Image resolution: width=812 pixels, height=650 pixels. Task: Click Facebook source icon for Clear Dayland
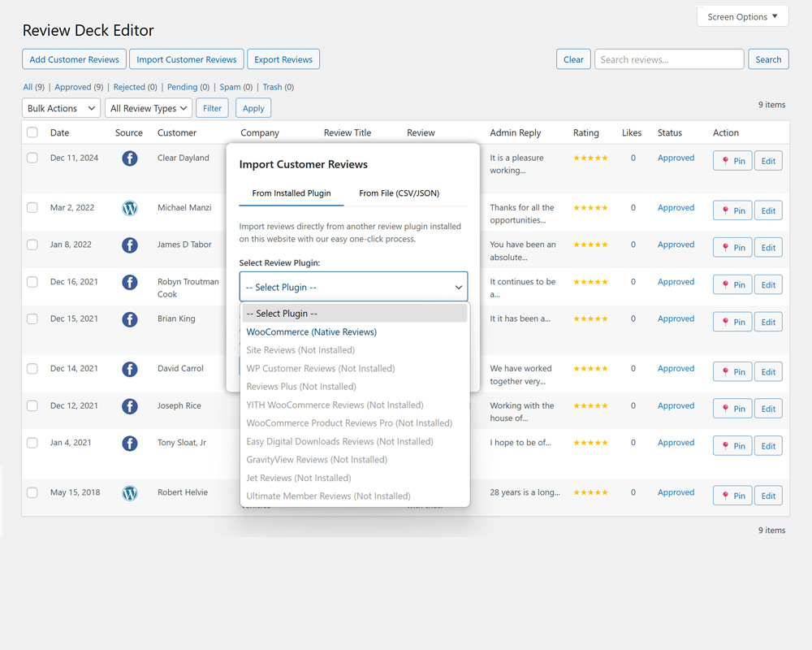pos(129,158)
